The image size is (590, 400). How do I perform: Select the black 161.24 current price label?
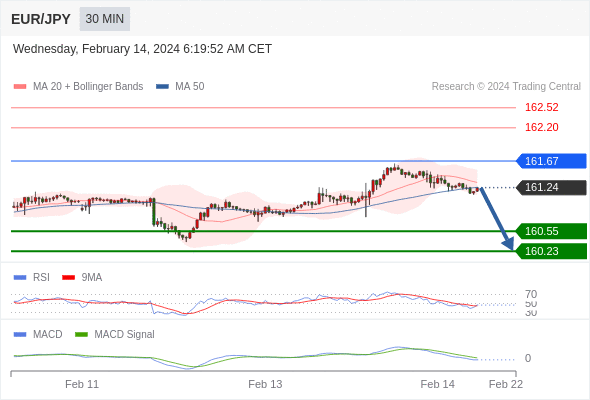(551, 187)
